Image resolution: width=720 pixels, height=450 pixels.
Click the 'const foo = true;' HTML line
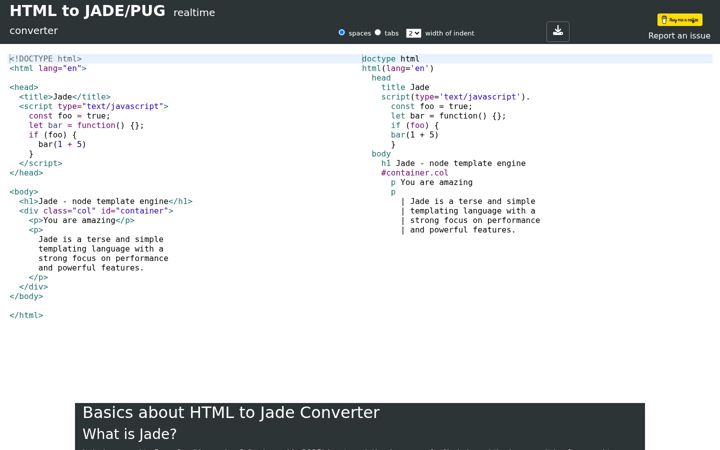click(69, 116)
